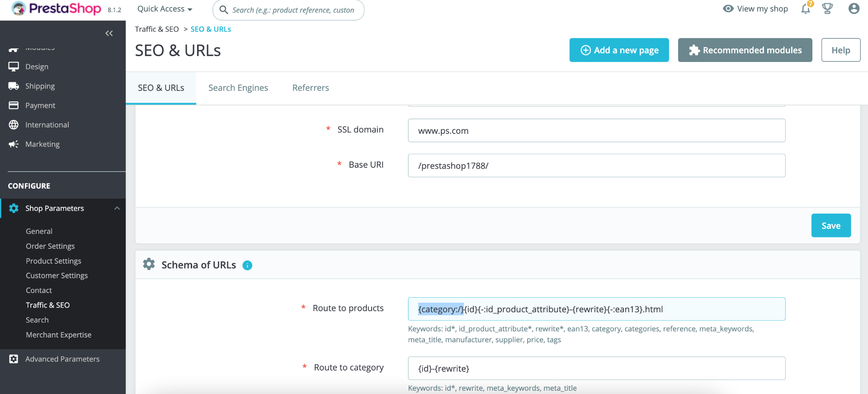Open the Payment menu
Screen dimensions: 868x394
pos(40,105)
